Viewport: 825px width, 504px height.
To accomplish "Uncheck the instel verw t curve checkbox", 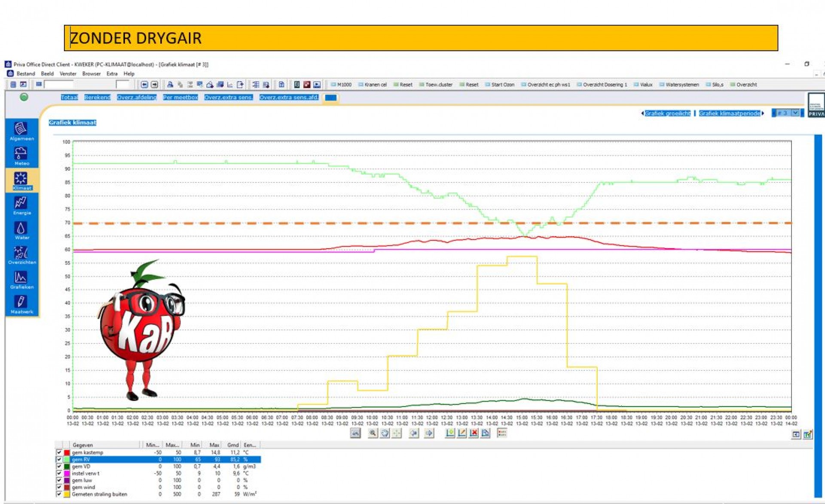I will 59,473.
